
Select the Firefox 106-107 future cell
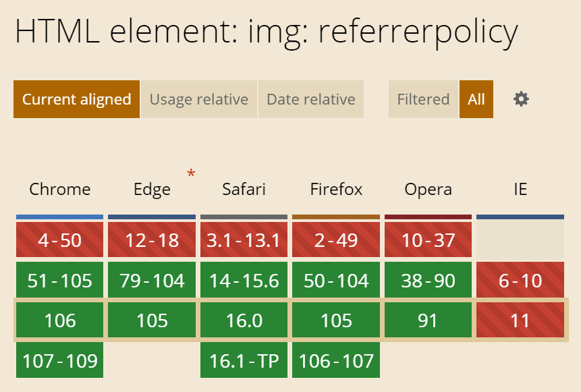tap(336, 360)
